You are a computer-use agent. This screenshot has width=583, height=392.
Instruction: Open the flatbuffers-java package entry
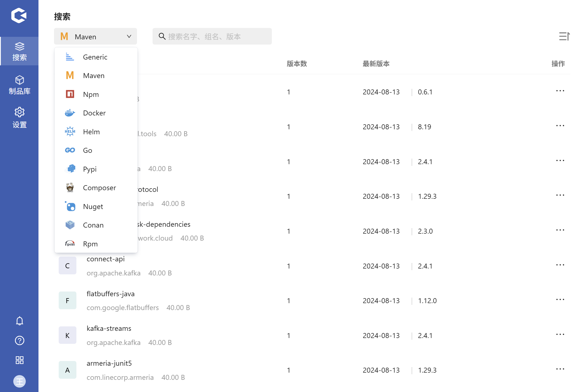click(x=110, y=294)
